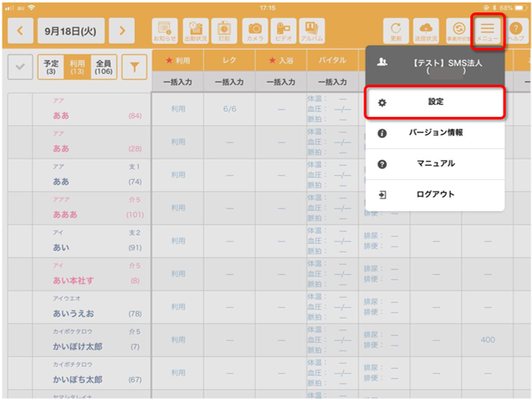
Task: Select user ああ (74)
Action: 91,175
